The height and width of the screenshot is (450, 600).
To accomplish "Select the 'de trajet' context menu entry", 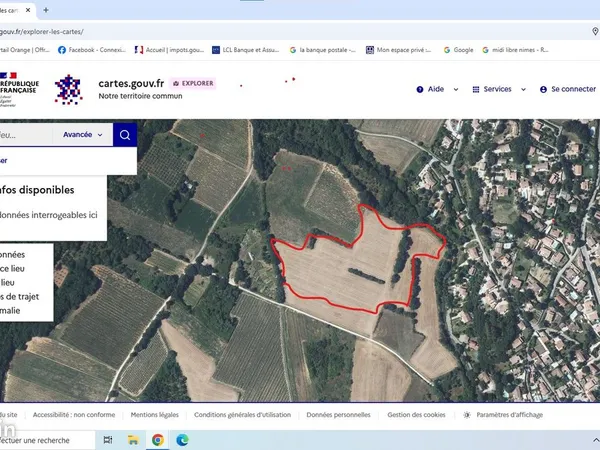I will pos(20,297).
